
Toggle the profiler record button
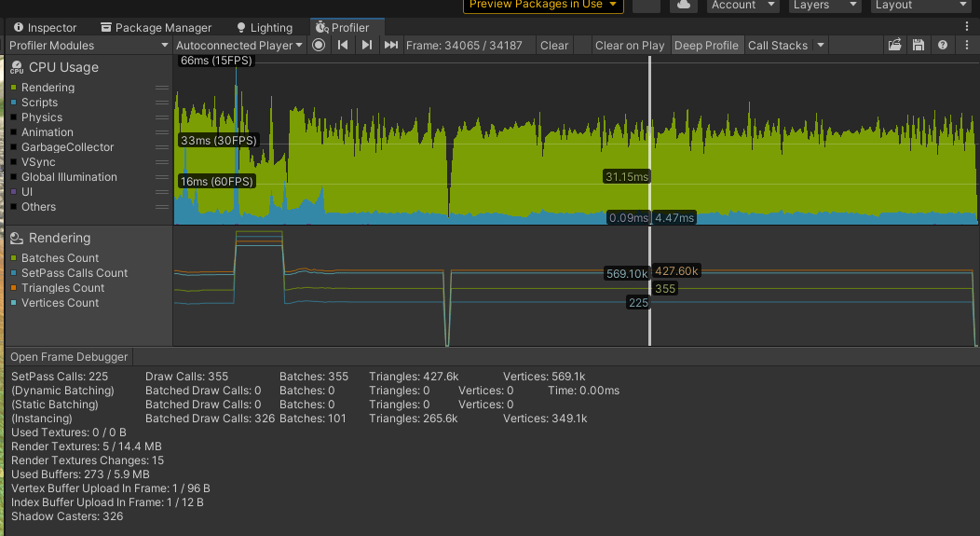click(320, 45)
